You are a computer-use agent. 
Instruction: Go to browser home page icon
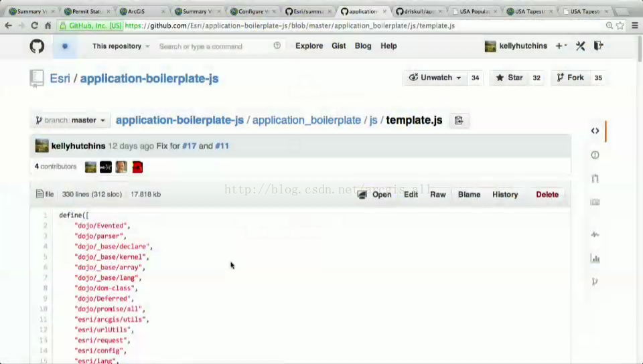click(x=48, y=25)
